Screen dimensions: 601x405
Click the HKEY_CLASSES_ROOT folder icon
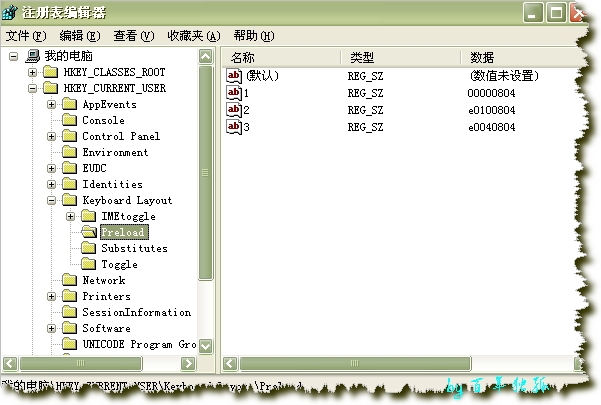pyautogui.click(x=50, y=72)
